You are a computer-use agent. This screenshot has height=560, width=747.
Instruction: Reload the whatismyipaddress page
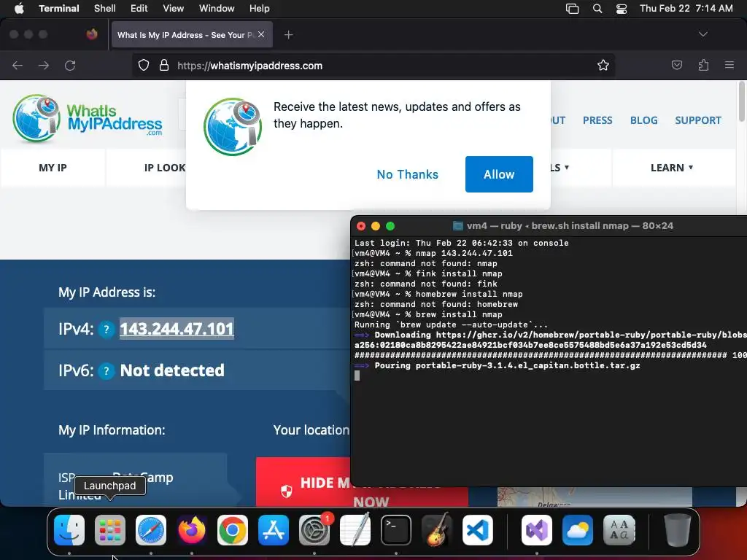pos(70,65)
